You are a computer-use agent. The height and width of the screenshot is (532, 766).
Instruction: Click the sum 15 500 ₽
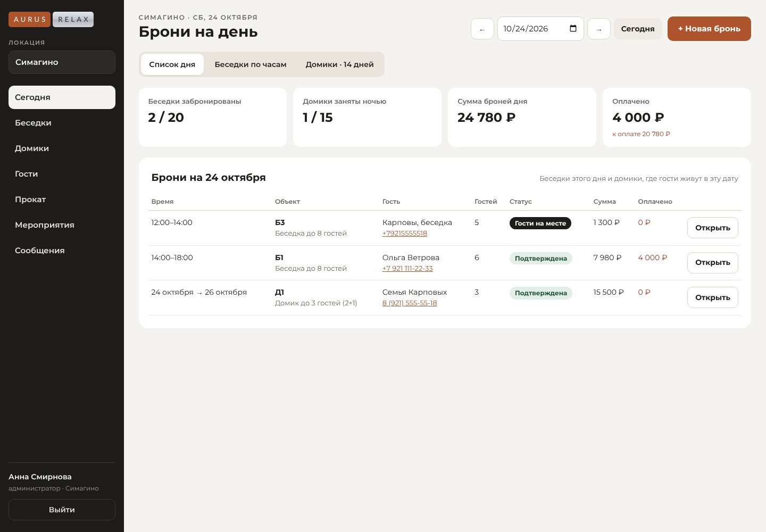609,292
